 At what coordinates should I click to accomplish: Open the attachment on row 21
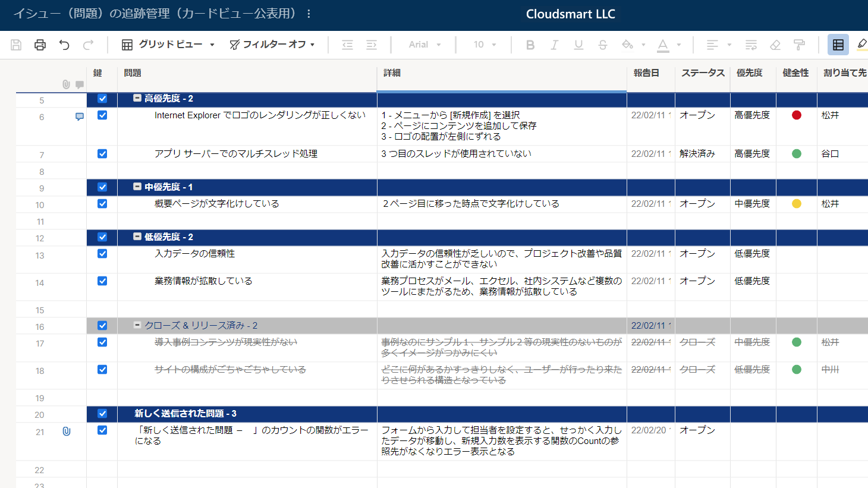[67, 432]
